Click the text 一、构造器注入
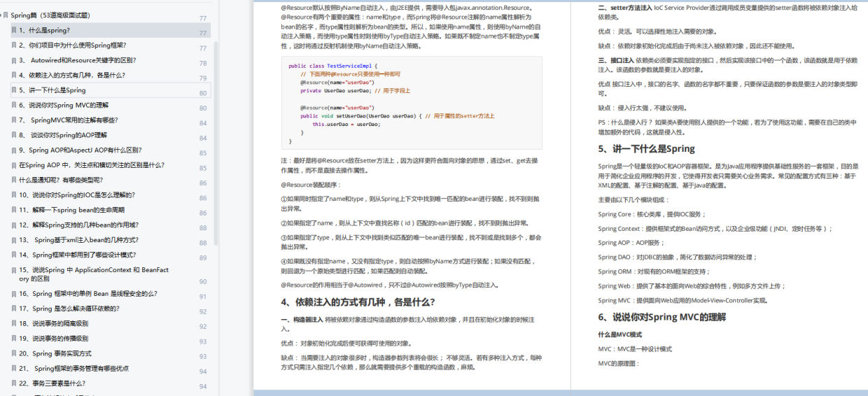 pos(302,319)
